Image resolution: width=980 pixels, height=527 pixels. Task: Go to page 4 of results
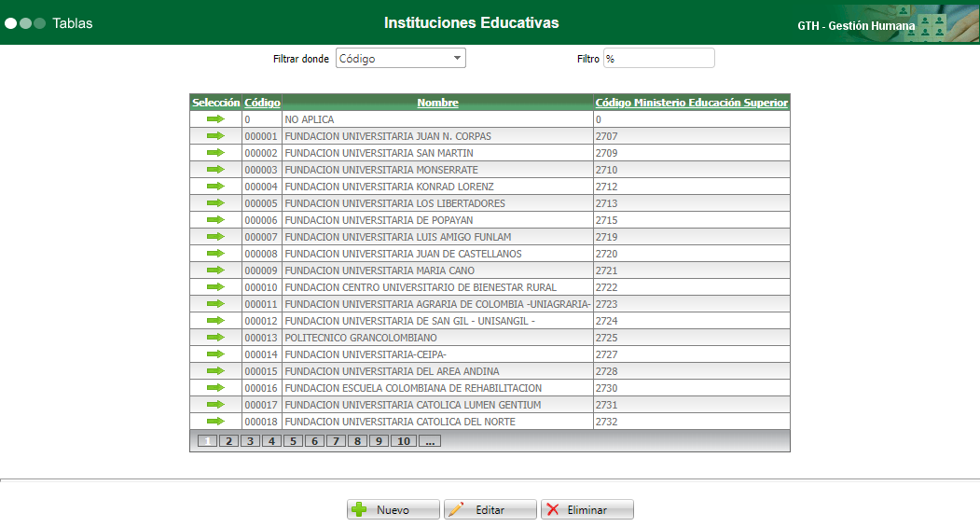click(271, 441)
